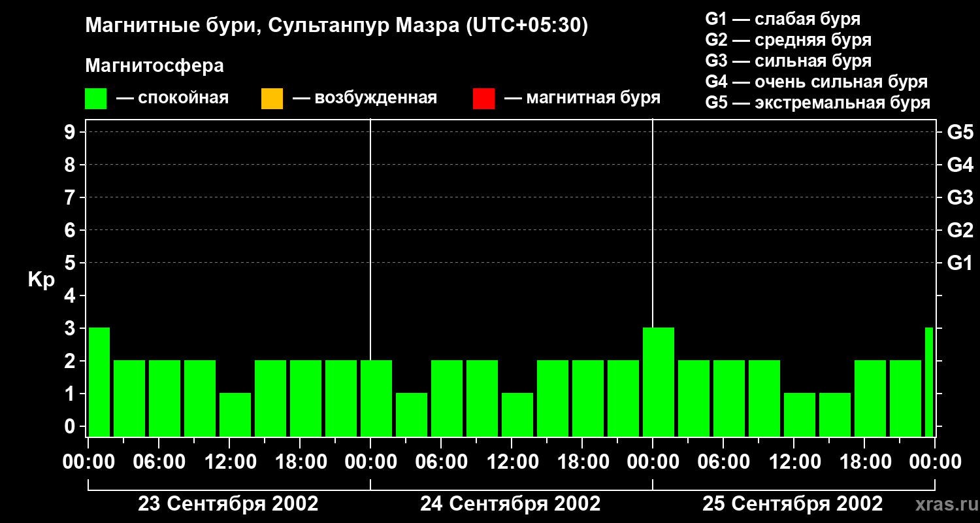
Task: Click the 'Kp' axis title
Action: click(x=41, y=280)
